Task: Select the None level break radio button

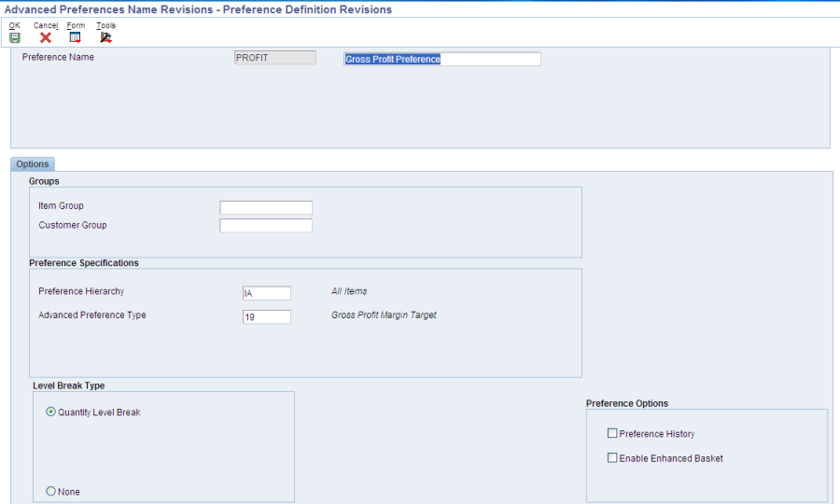Action: [x=51, y=491]
